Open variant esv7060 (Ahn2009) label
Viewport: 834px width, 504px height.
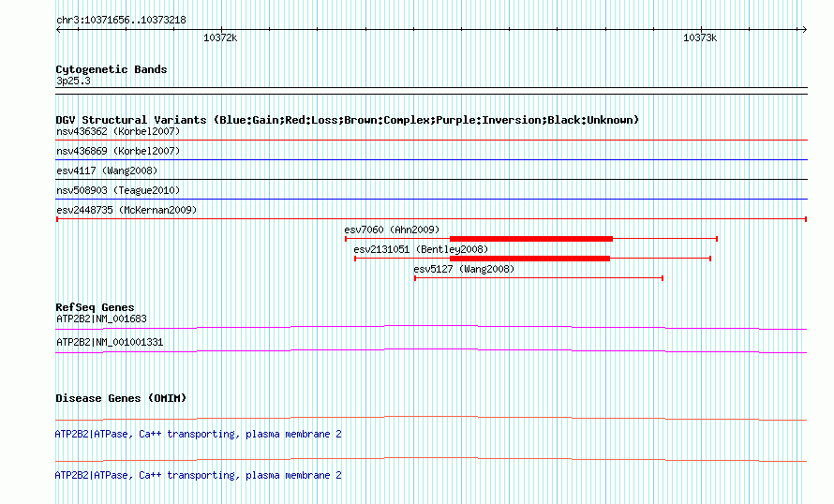point(392,230)
